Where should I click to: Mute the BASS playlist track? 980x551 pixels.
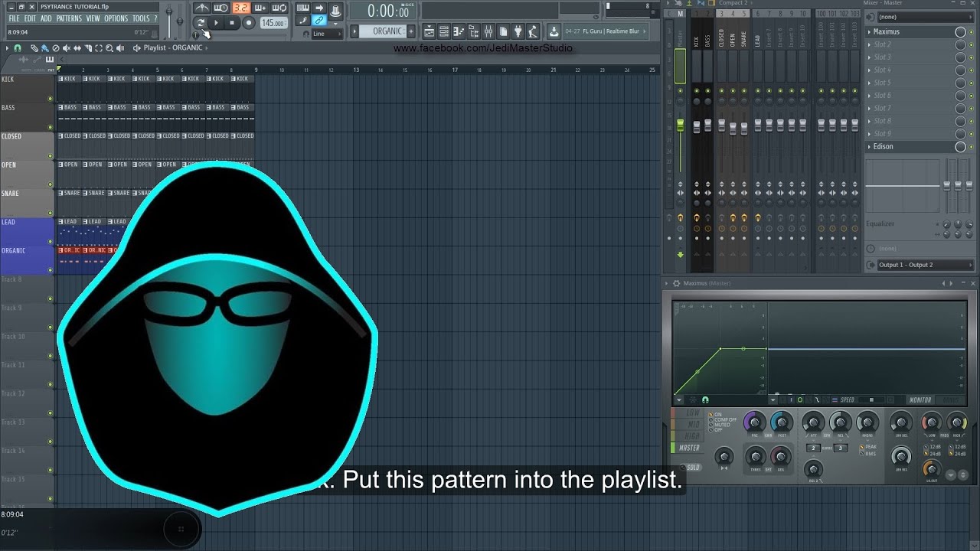(x=51, y=126)
